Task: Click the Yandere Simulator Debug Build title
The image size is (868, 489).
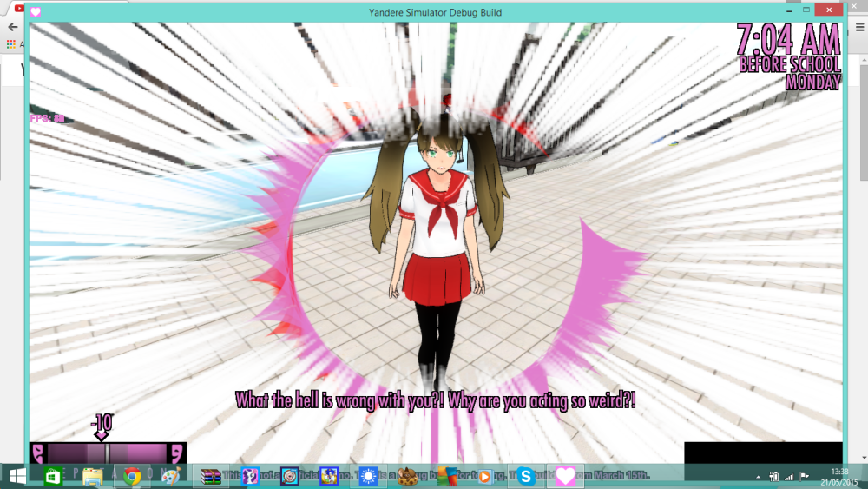Action: (x=435, y=12)
